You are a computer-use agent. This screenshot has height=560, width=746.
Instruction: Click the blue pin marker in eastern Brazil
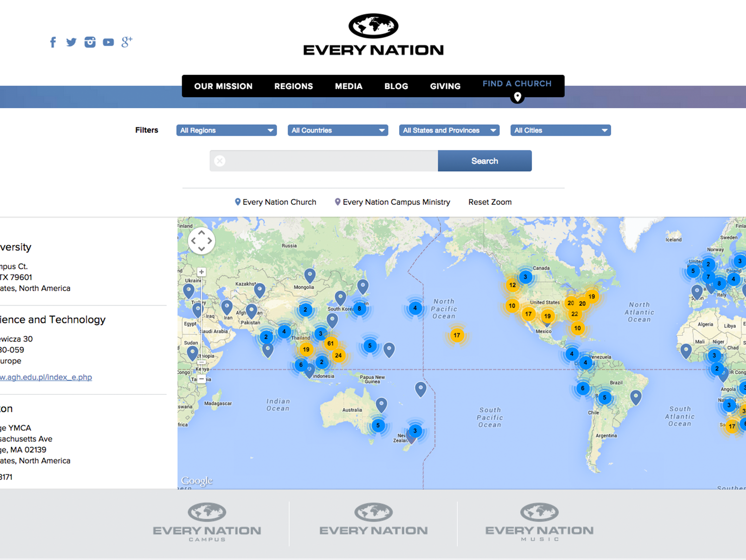636,397
